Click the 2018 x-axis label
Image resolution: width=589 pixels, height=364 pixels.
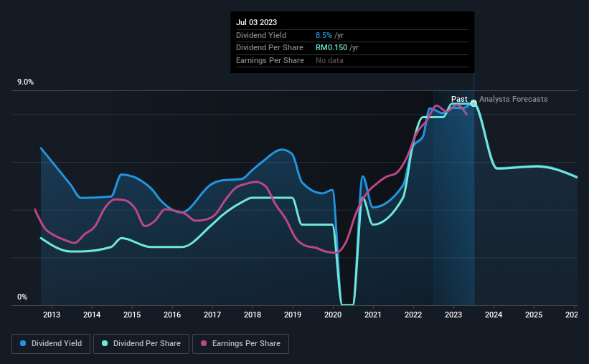pyautogui.click(x=253, y=315)
